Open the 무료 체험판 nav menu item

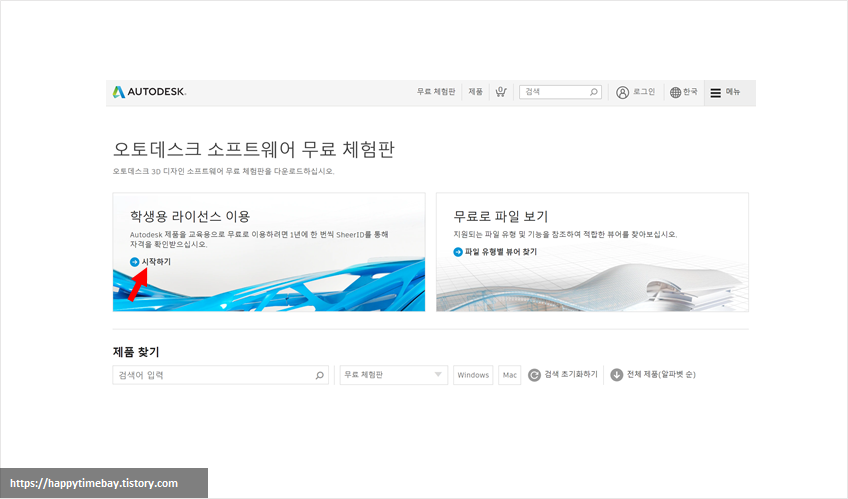click(x=436, y=92)
